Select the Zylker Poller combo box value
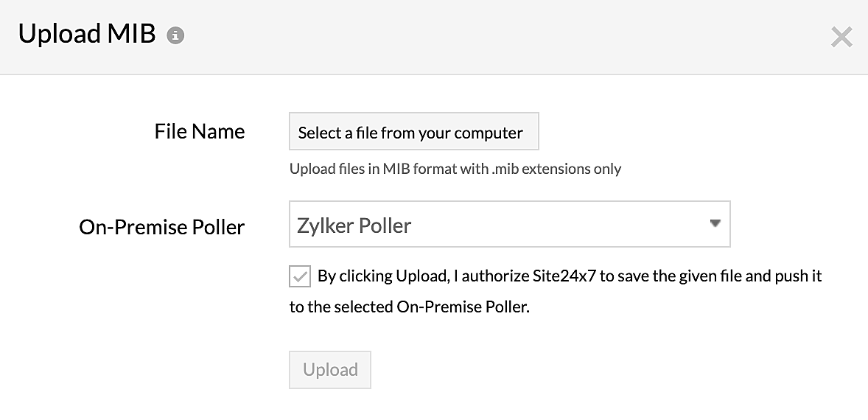868x420 pixels. pos(354,225)
